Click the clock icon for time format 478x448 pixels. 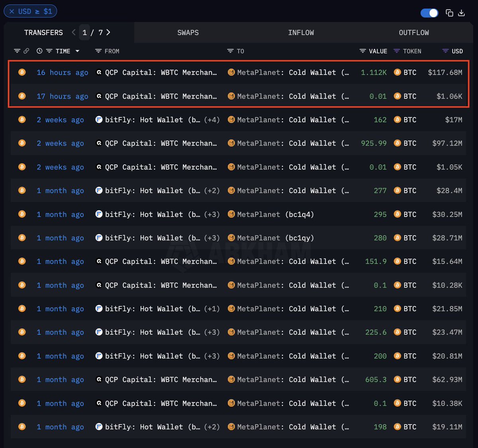coord(39,51)
